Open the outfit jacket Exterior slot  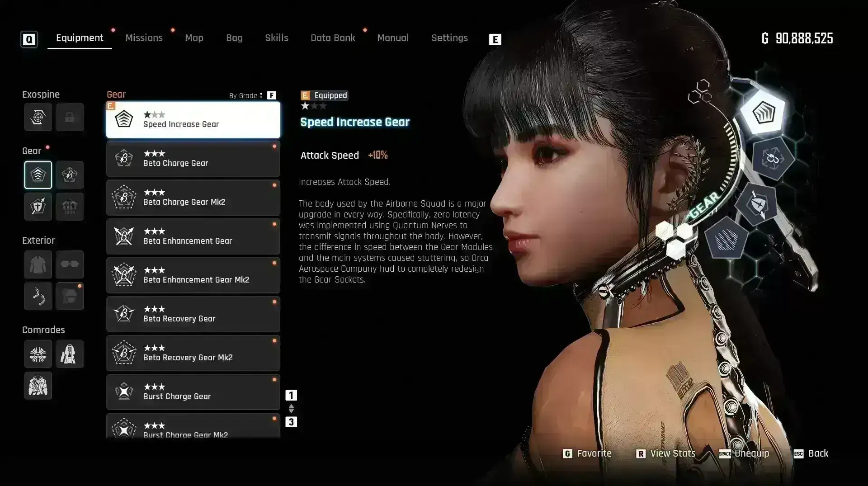38,264
